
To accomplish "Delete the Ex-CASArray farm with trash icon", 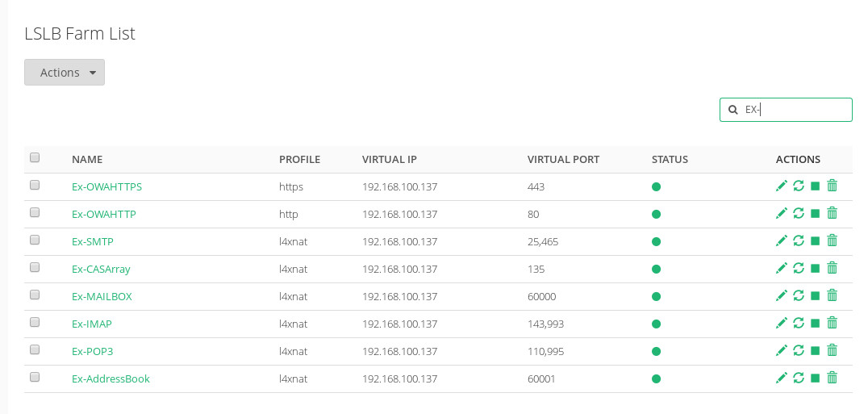I will pos(832,268).
